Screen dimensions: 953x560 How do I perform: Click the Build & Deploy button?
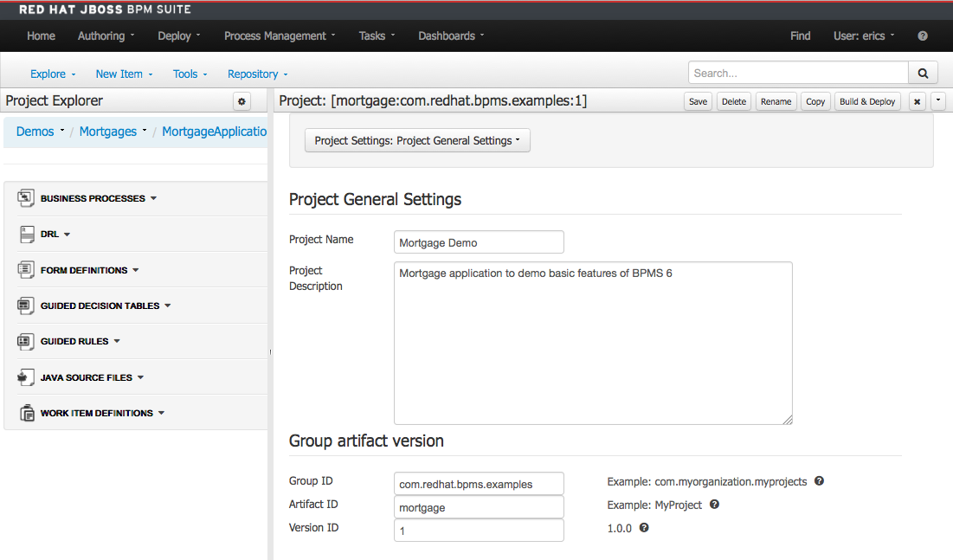[x=866, y=101]
